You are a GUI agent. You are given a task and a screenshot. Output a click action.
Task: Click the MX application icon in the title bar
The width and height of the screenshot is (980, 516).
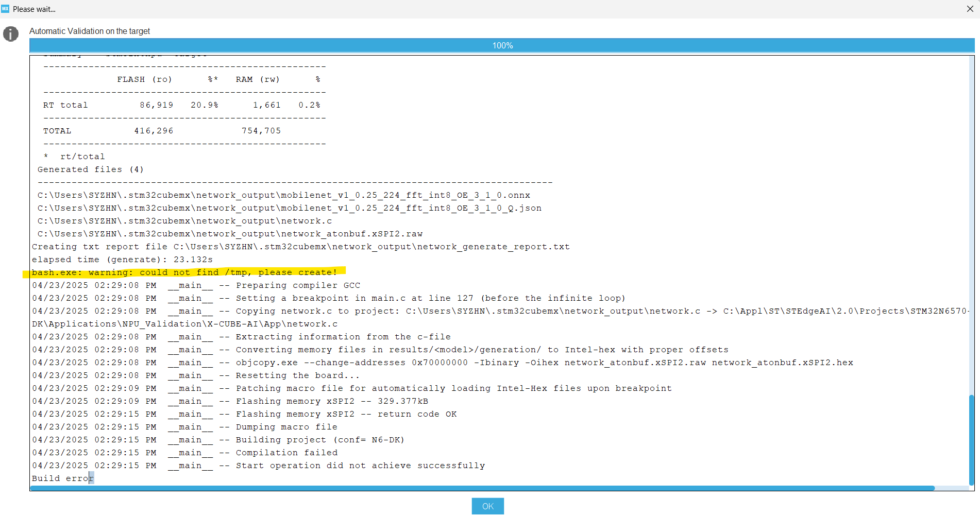tap(7, 9)
